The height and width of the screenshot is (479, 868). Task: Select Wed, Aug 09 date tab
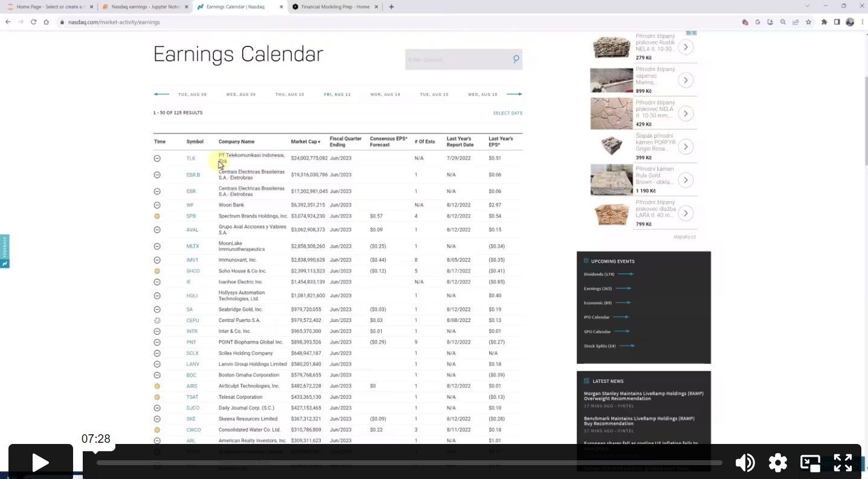tap(241, 94)
